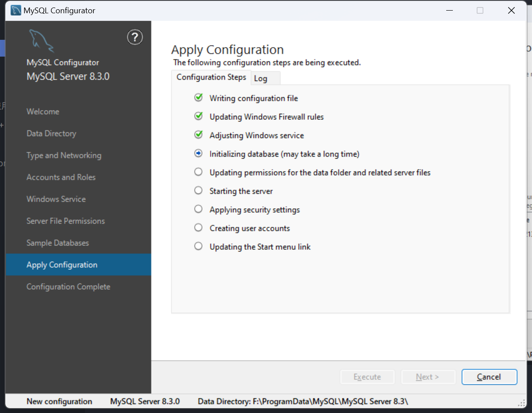The width and height of the screenshot is (532, 413).
Task: Click 'MySQL Configurator' label in sidebar
Action: tap(63, 62)
